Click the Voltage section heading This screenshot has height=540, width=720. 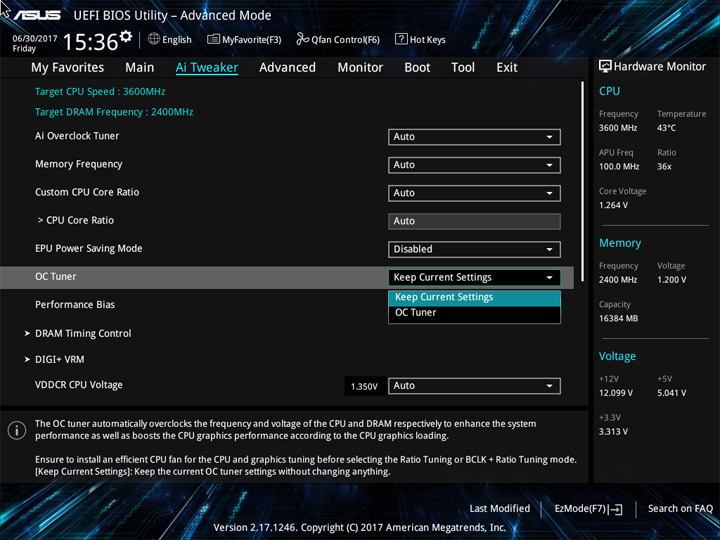(x=618, y=356)
